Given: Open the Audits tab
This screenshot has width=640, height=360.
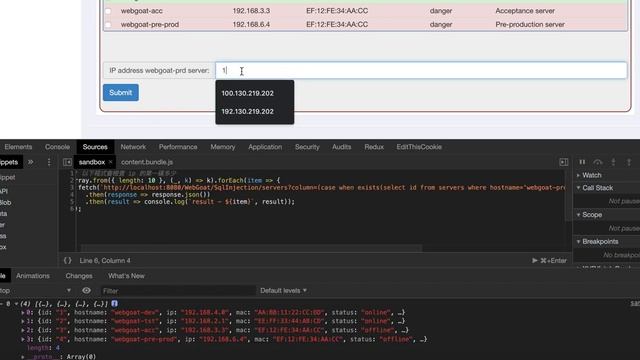Looking at the screenshot, I should (x=341, y=147).
